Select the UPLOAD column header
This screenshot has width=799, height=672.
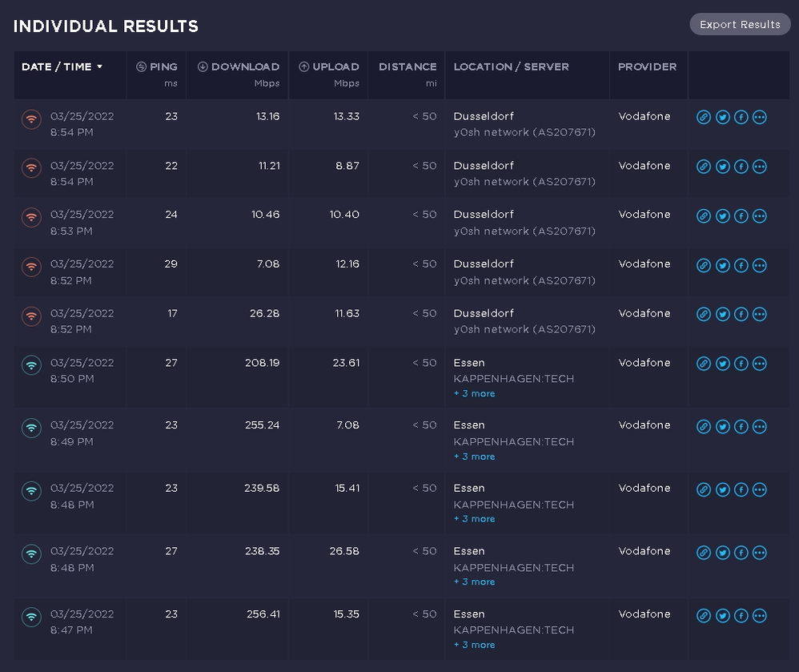(328, 67)
